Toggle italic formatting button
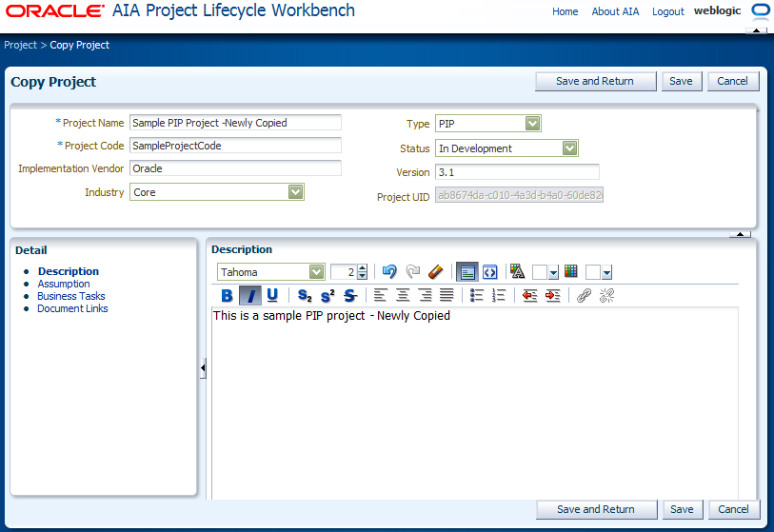The height and width of the screenshot is (532, 774). (x=250, y=296)
